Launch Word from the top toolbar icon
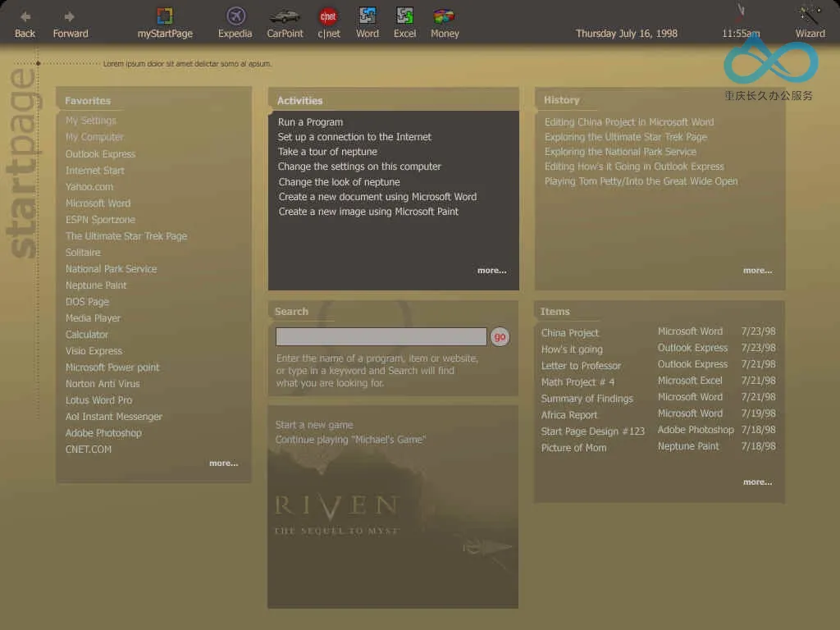840x630 pixels. pos(367,16)
